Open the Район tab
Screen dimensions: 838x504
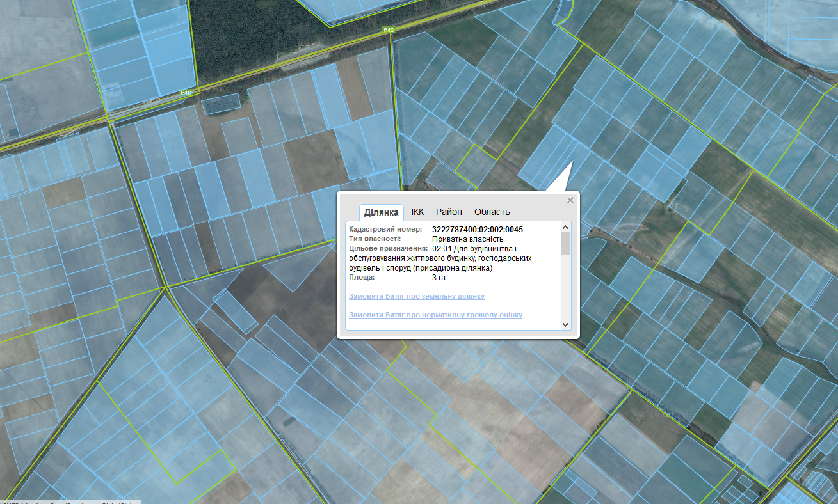(449, 212)
